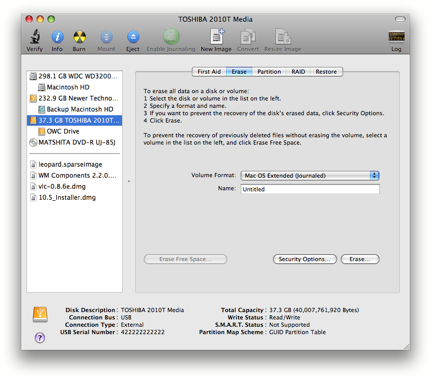The height and width of the screenshot is (379, 431).
Task: Click the sidebar split divider handle
Action: [129, 182]
